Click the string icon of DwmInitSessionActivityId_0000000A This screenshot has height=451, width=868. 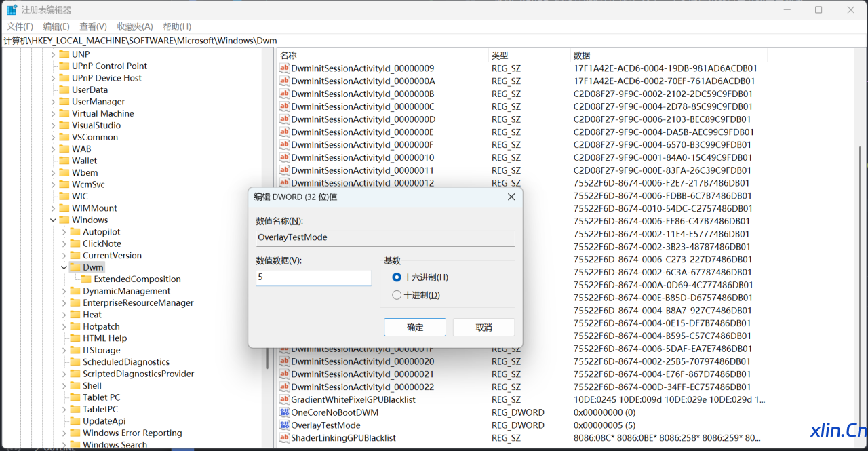pyautogui.click(x=285, y=81)
